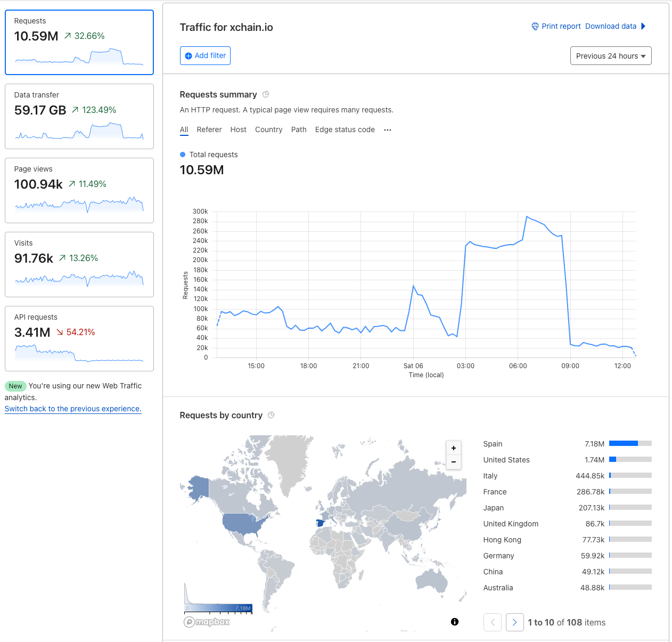This screenshot has width=672, height=642.
Task: Click the 1 to 10 of 108 items label
Action: (x=567, y=622)
